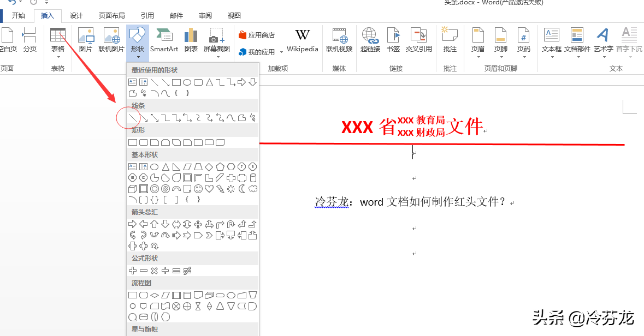This screenshot has height=336, width=644.
Task: Select the straight line shape under 线条
Action: coord(133,118)
